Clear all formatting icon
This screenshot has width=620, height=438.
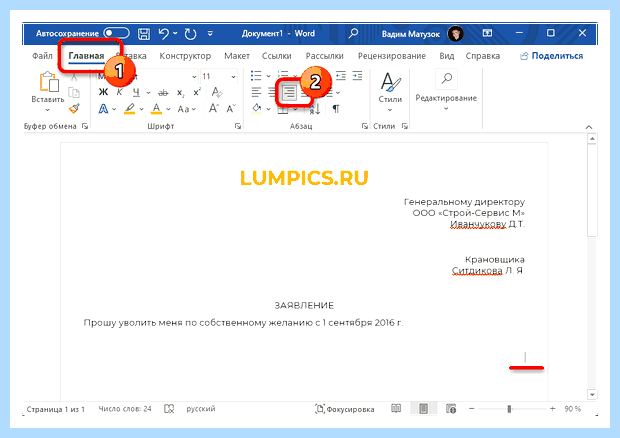pyautogui.click(x=217, y=92)
